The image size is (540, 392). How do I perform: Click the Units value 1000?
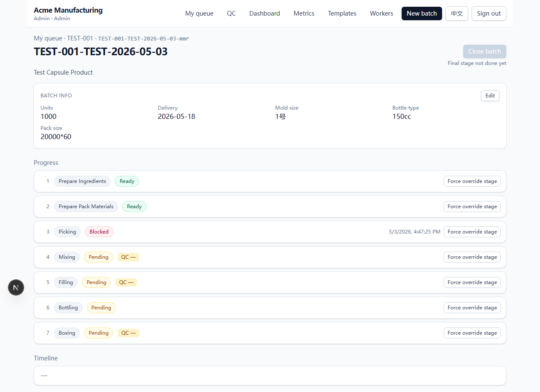click(49, 117)
